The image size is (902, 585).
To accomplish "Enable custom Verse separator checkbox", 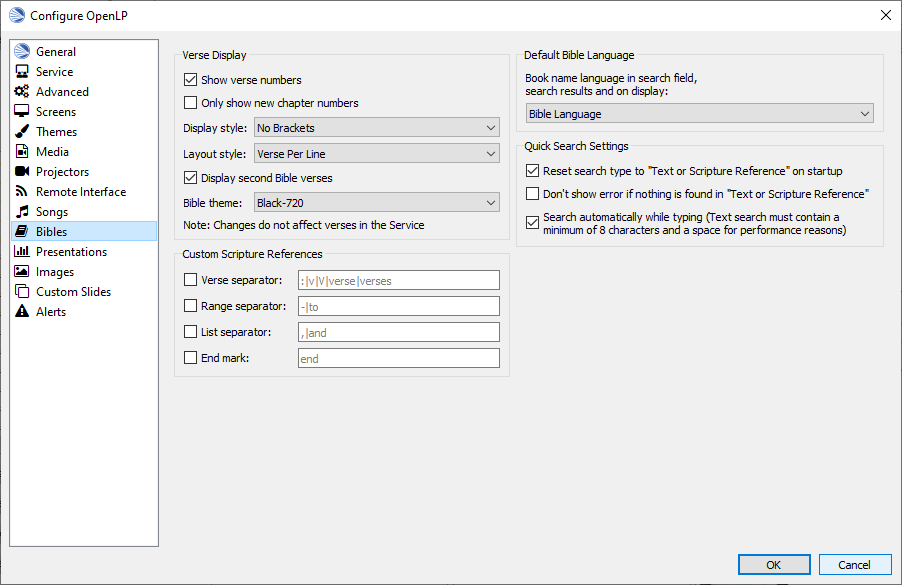I will click(x=190, y=280).
